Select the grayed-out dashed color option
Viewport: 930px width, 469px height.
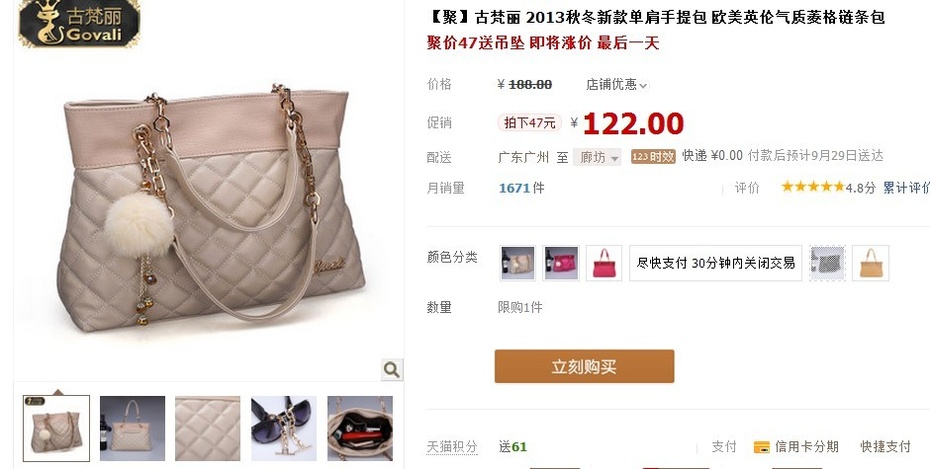[827, 263]
